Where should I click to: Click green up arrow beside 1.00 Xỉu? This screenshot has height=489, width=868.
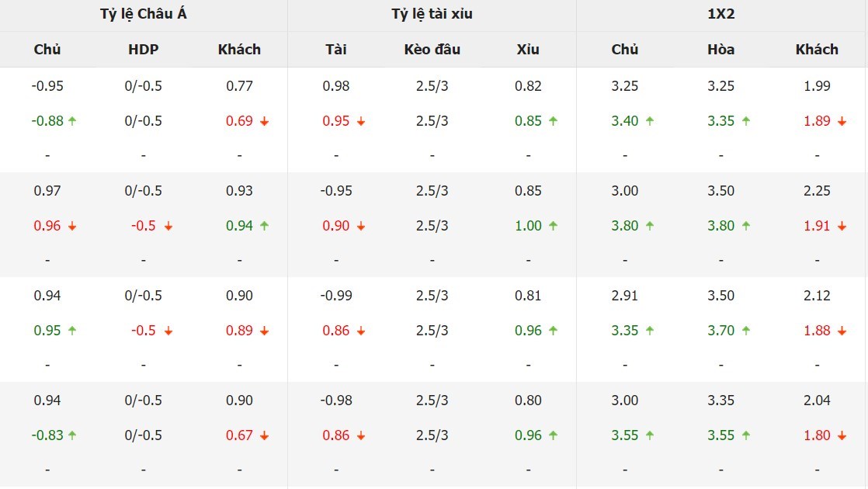(553, 226)
